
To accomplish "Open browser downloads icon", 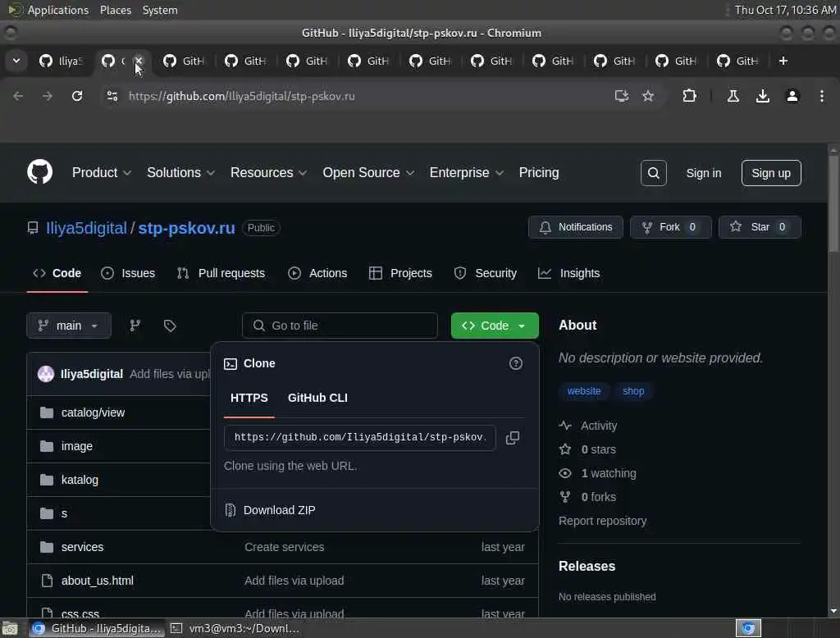I will click(x=762, y=96).
